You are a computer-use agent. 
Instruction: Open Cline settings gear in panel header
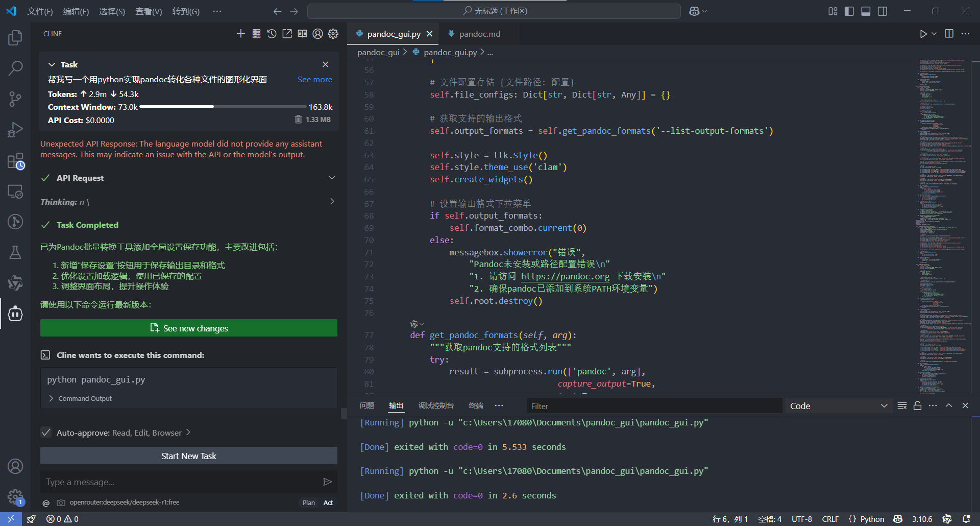tap(333, 34)
